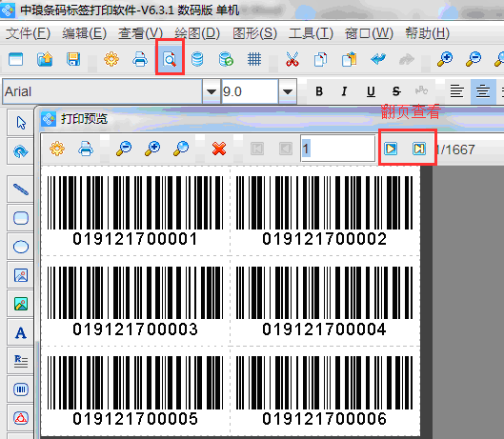
Task: Open the 查看(V) menu
Action: (140, 33)
